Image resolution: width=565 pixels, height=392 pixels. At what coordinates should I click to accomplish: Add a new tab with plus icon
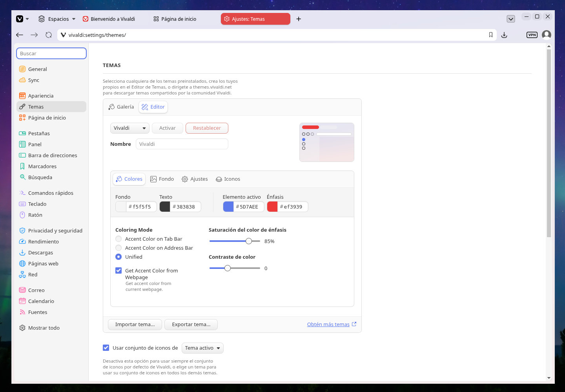coord(299,19)
